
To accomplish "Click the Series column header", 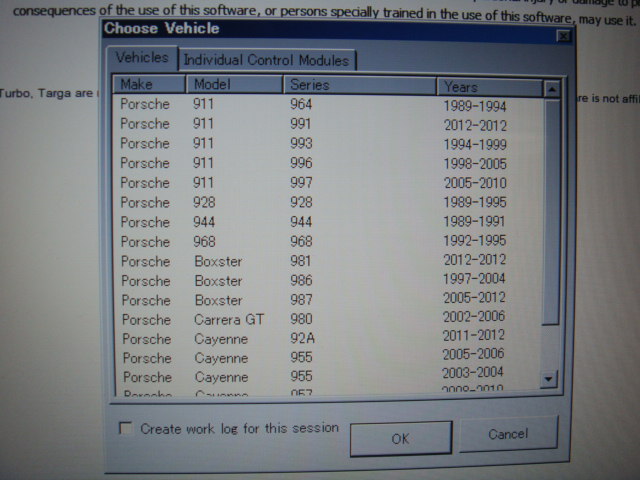I will pyautogui.click(x=358, y=86).
